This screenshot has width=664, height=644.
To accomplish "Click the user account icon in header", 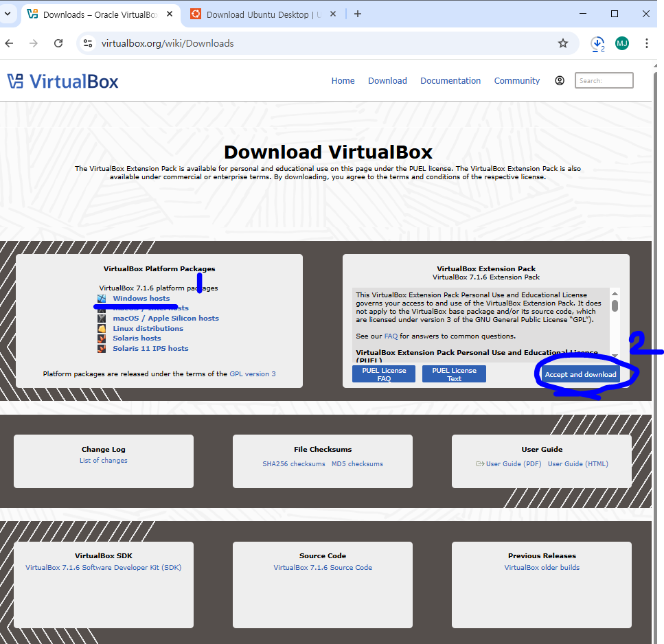I will [560, 80].
